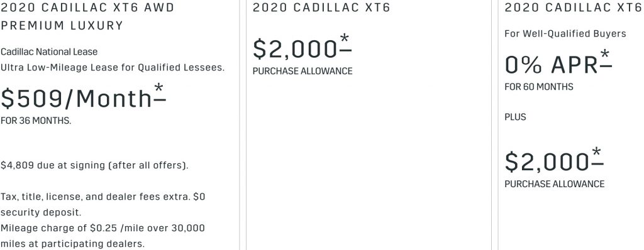The image size is (644, 250).
Task: Click the asterisk after $2,000 below PLUS
Action: [x=597, y=157]
